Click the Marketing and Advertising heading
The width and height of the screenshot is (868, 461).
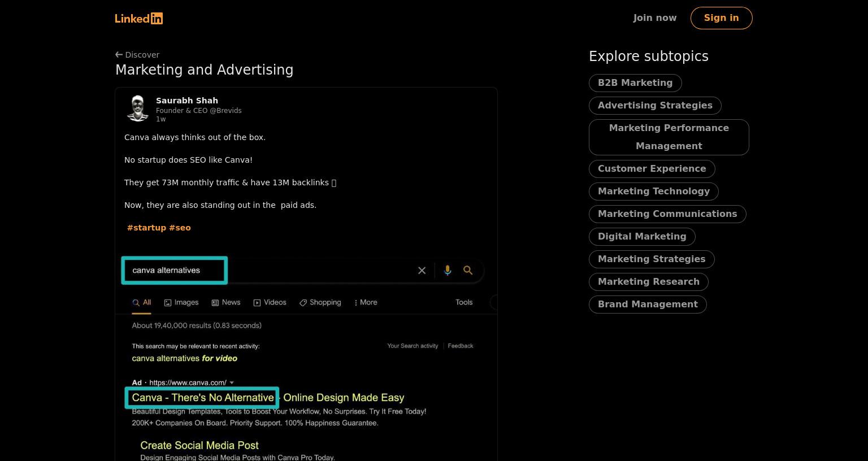coord(205,70)
